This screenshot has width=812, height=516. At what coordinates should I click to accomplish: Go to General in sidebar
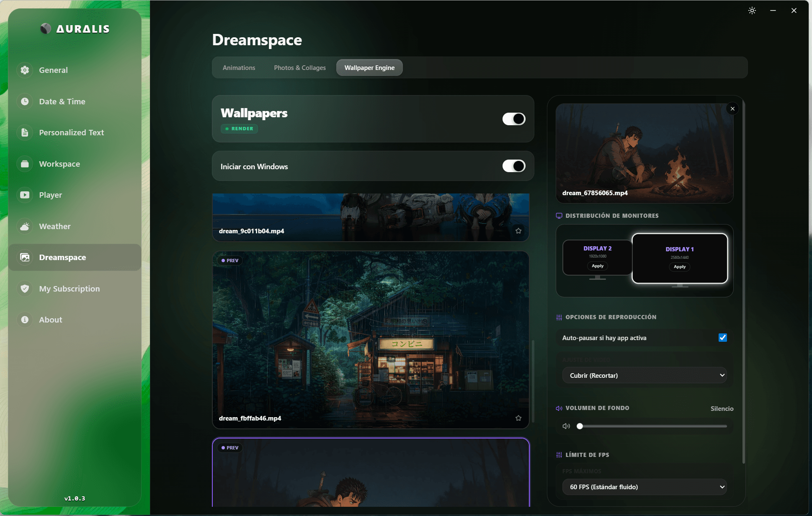pos(75,70)
